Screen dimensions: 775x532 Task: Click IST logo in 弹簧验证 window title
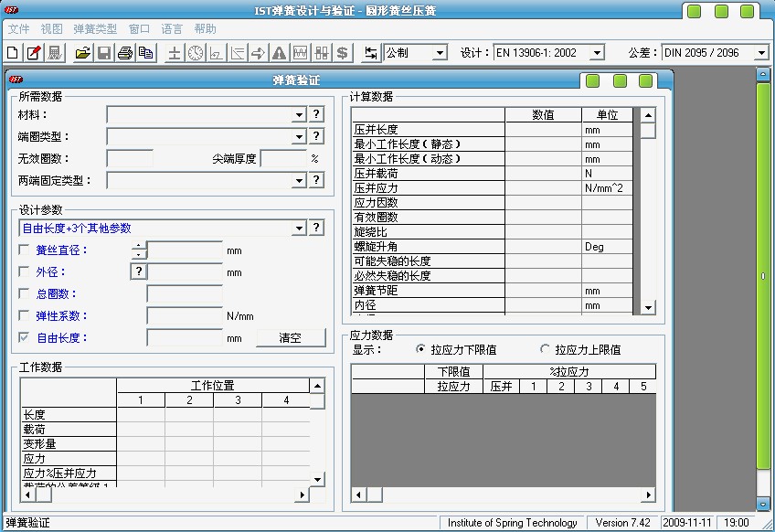pyautogui.click(x=16, y=80)
